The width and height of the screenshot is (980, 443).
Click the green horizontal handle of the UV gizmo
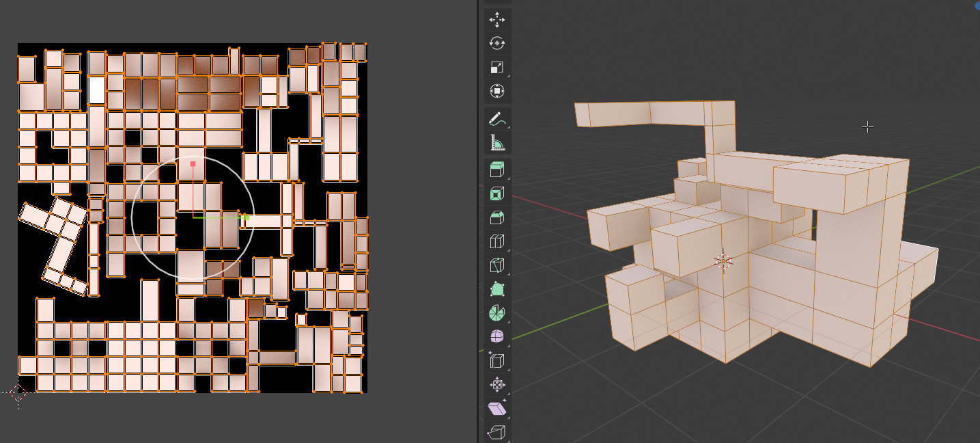[246, 217]
